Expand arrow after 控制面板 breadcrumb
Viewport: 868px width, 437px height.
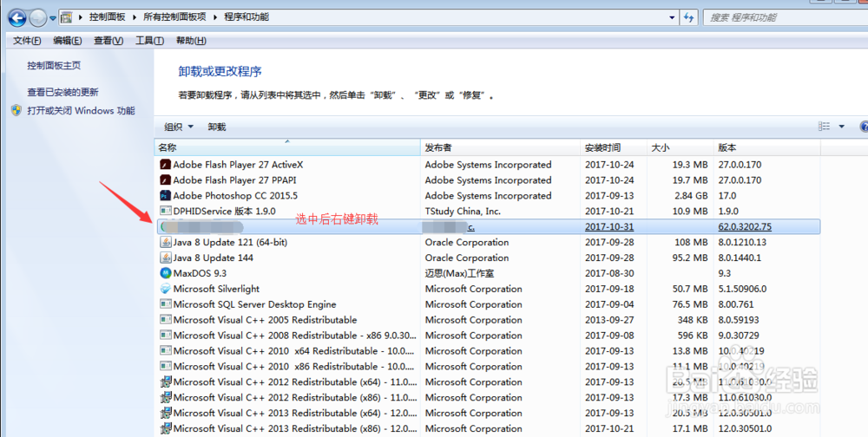pos(135,17)
